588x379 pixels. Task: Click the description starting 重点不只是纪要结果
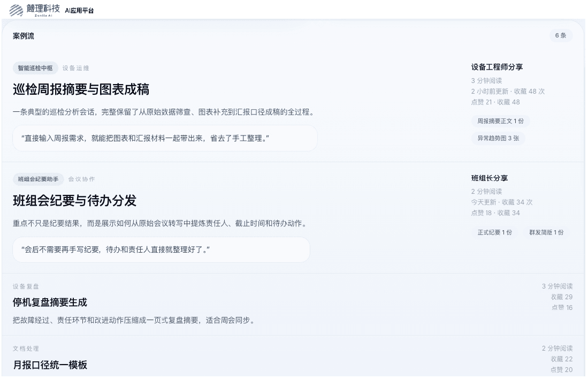pyautogui.click(x=160, y=223)
